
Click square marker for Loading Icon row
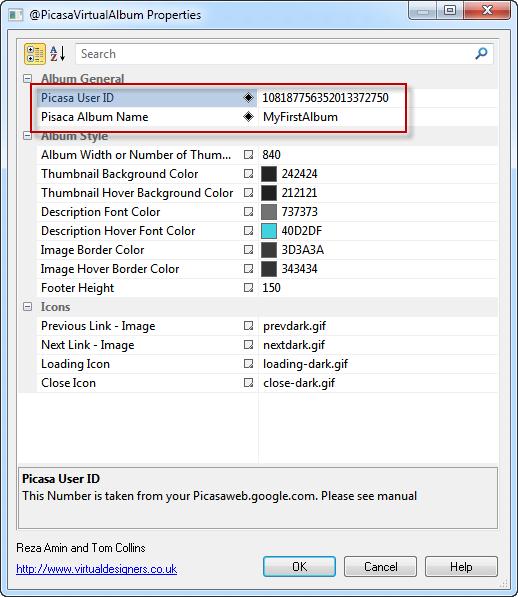[248, 364]
